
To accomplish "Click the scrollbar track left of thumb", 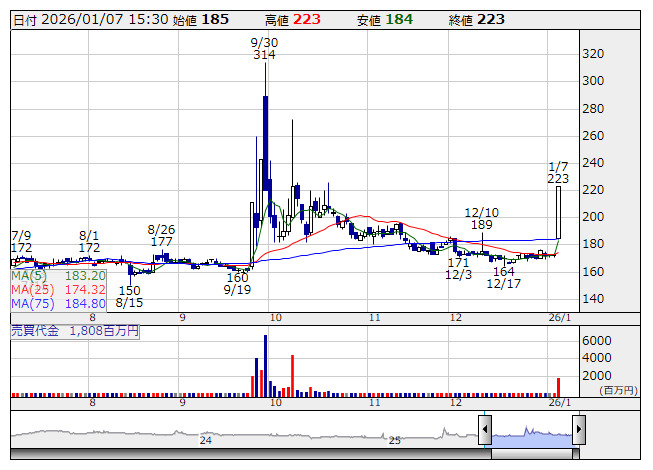I will pos(250,454).
